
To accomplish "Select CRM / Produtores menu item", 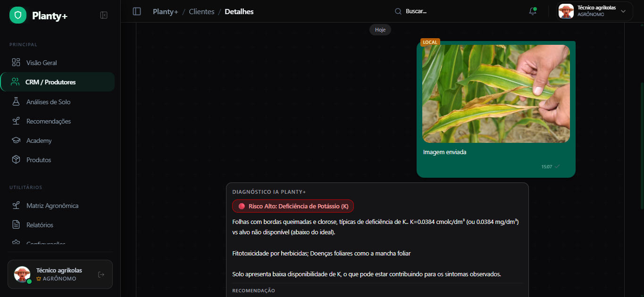I will click(x=50, y=82).
